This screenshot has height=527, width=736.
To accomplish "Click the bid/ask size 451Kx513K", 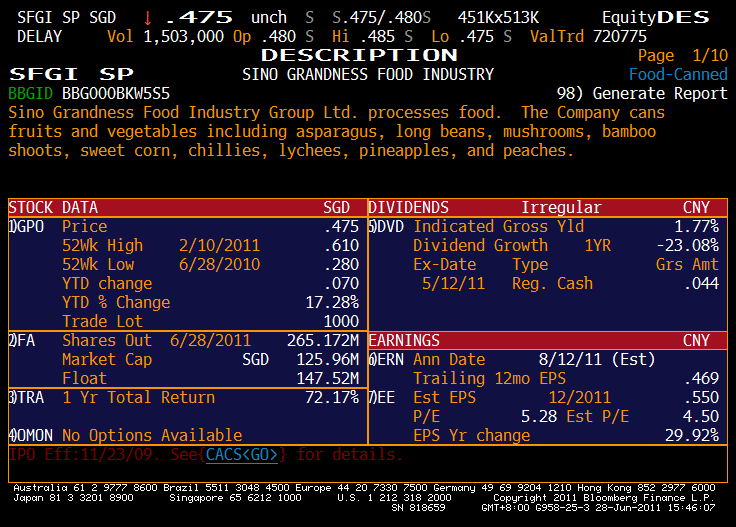I will [x=498, y=18].
